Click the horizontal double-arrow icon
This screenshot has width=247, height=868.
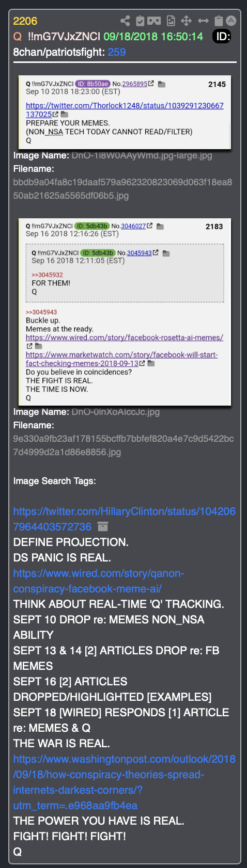click(x=203, y=21)
